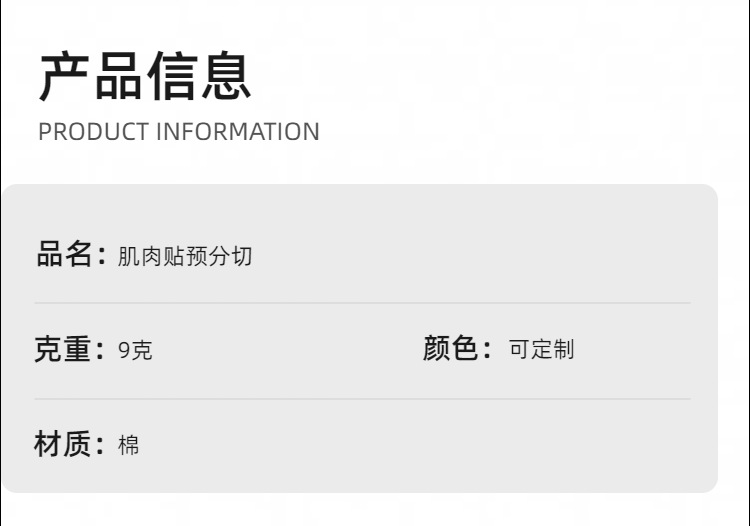Image resolution: width=750 pixels, height=526 pixels.
Task: Click the digit 9 in the weight value
Action: click(x=124, y=351)
